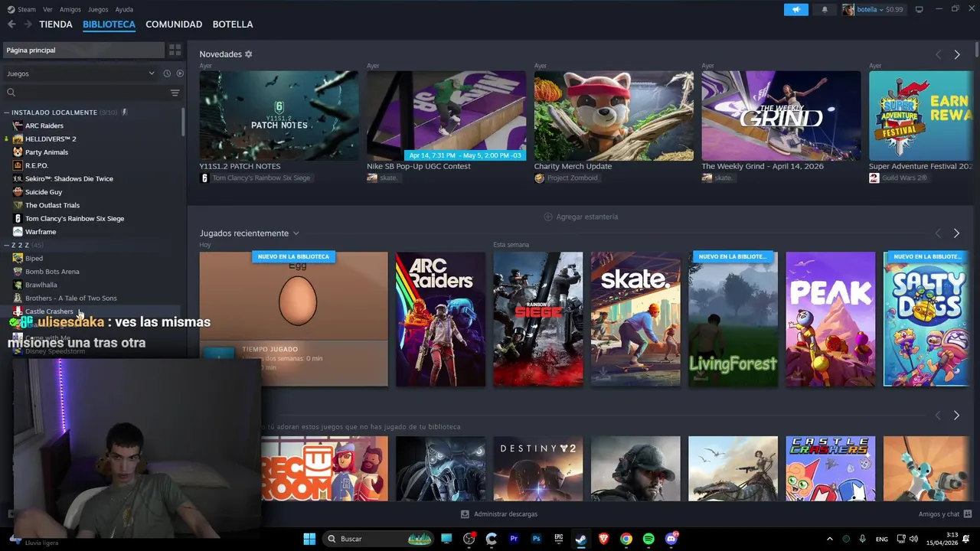Open Epic Games Launcher taskbar icon
Viewport: 980px width, 551px height.
tap(559, 539)
